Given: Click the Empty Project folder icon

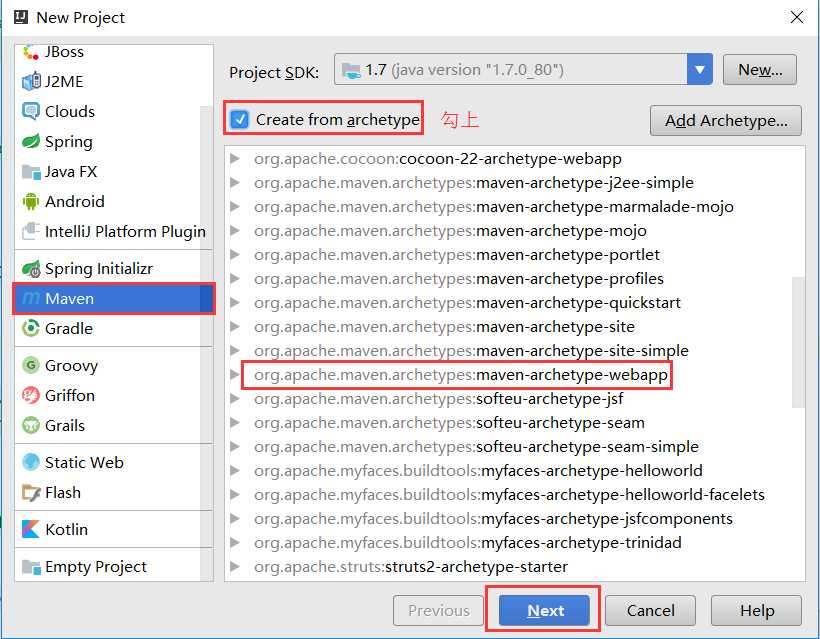Looking at the screenshot, I should click(31, 566).
